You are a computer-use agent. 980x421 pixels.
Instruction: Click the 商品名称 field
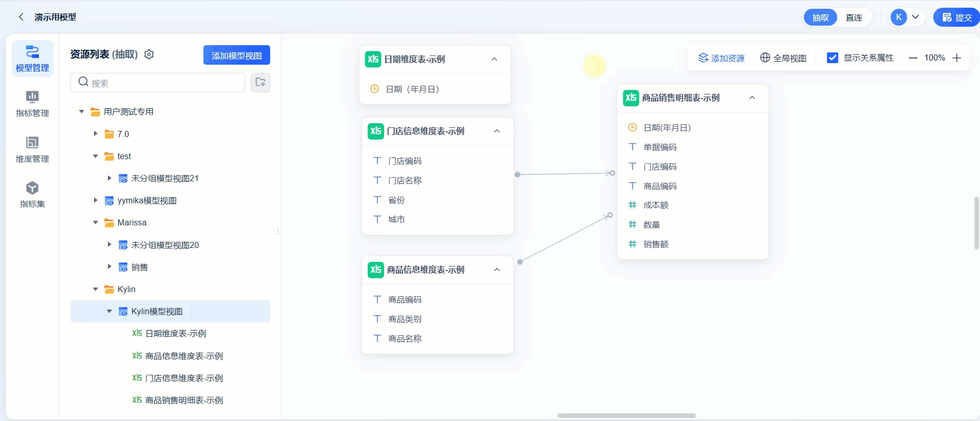pos(405,338)
